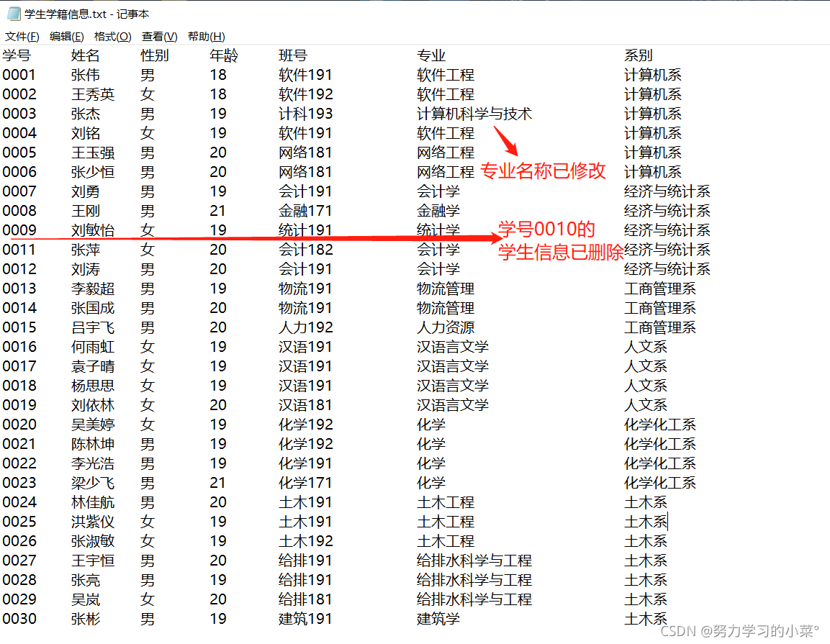Image resolution: width=830 pixels, height=644 pixels.
Task: Click the name 刘依林
Action: [x=93, y=405]
